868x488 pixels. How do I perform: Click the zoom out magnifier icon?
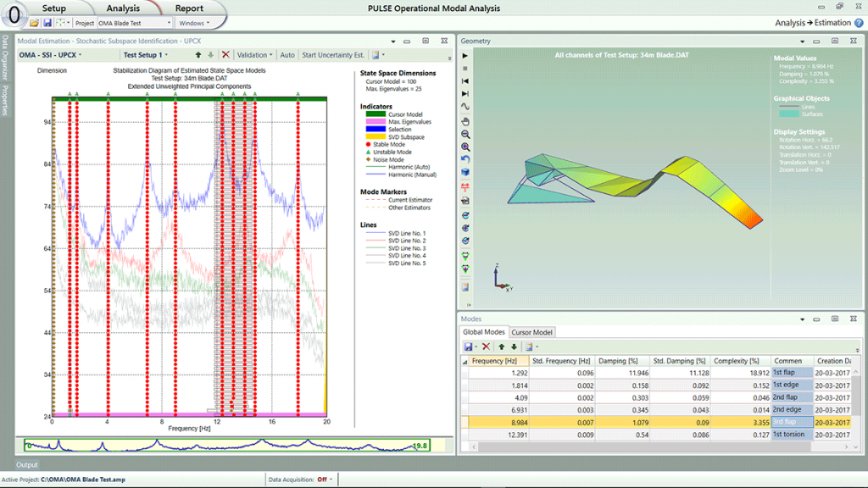click(x=465, y=135)
